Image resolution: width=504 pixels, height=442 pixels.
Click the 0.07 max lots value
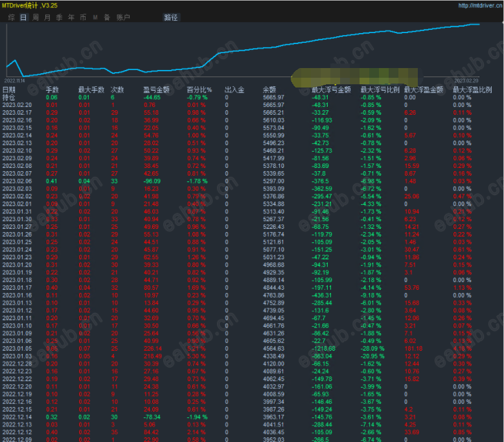click(x=84, y=349)
